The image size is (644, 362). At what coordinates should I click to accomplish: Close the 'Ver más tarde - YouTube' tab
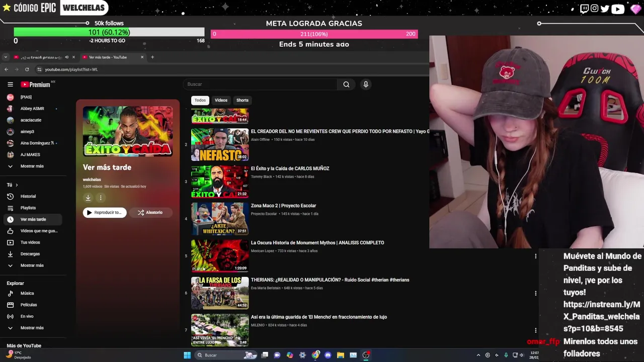(142, 57)
